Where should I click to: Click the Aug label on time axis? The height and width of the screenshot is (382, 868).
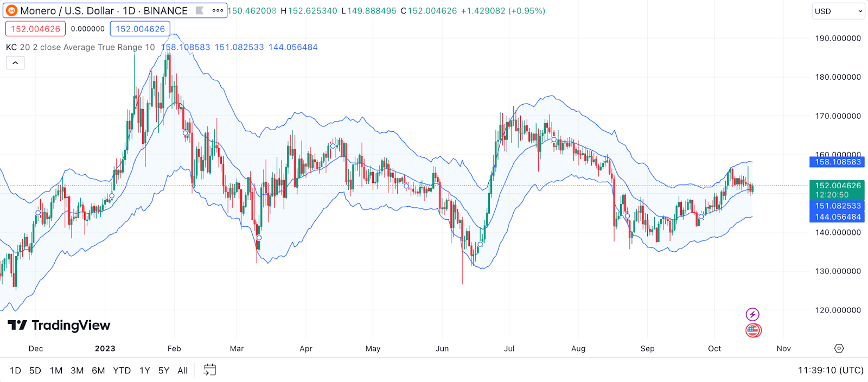(x=578, y=348)
